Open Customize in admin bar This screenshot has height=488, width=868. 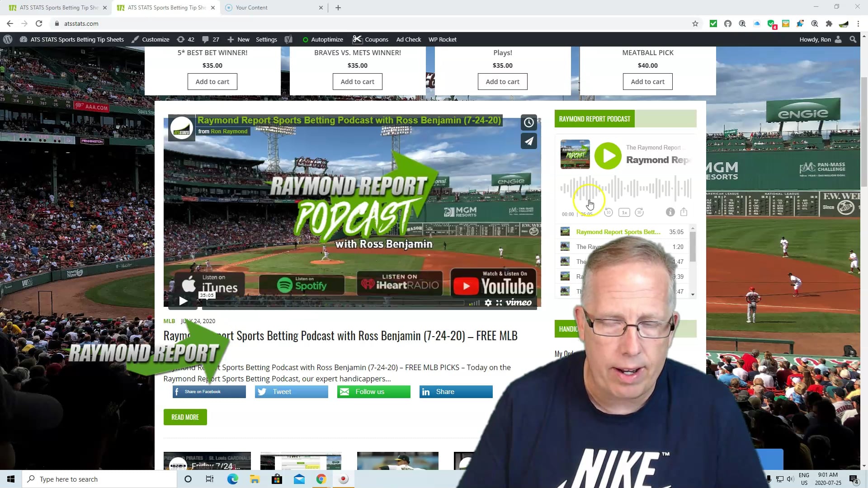tap(151, 39)
